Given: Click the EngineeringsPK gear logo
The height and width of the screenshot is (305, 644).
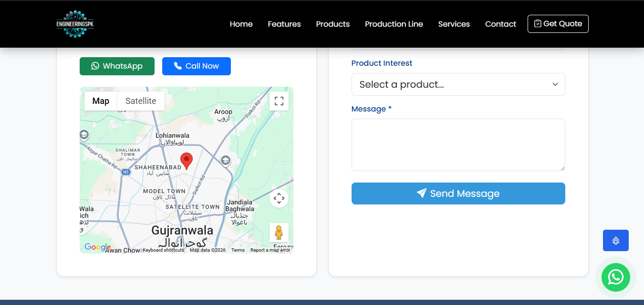Looking at the screenshot, I should tap(75, 23).
